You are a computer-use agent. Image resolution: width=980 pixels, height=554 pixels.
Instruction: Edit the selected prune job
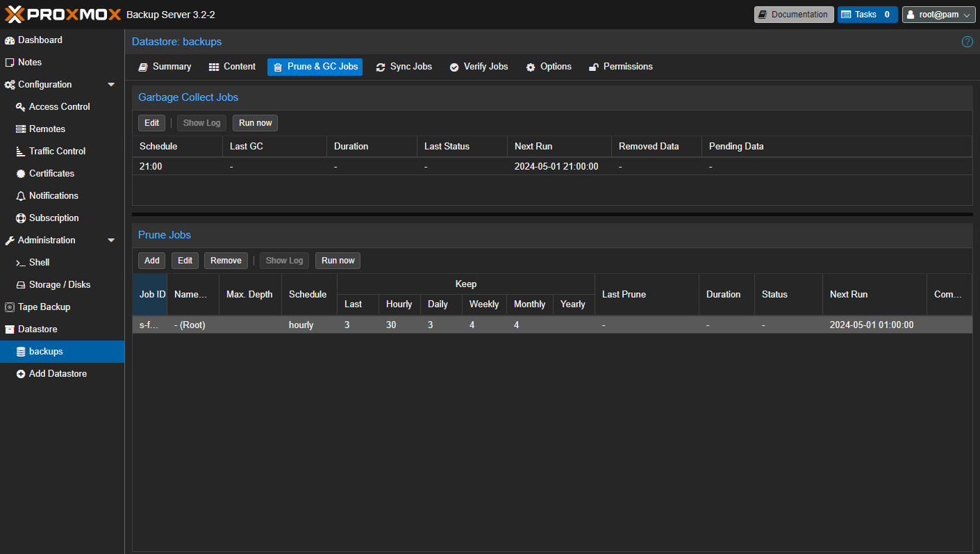[185, 261]
